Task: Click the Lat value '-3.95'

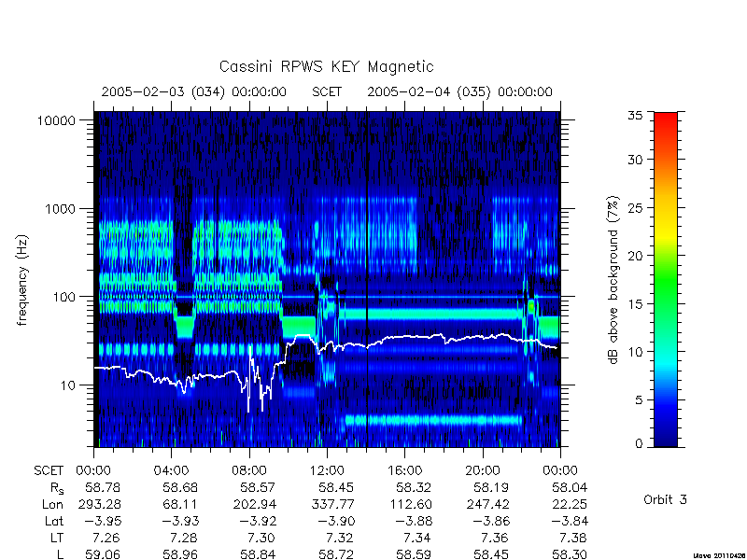Action: tap(103, 521)
